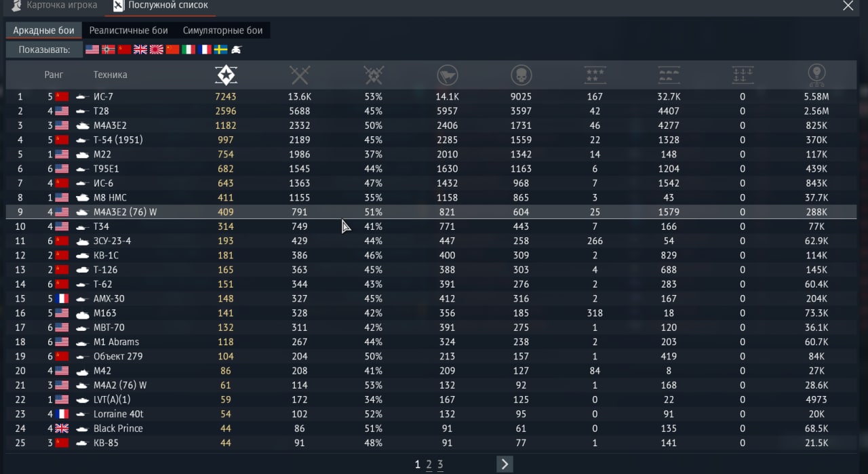Sort by the Техника column header
Screen dimensions: 868x474
click(x=111, y=75)
